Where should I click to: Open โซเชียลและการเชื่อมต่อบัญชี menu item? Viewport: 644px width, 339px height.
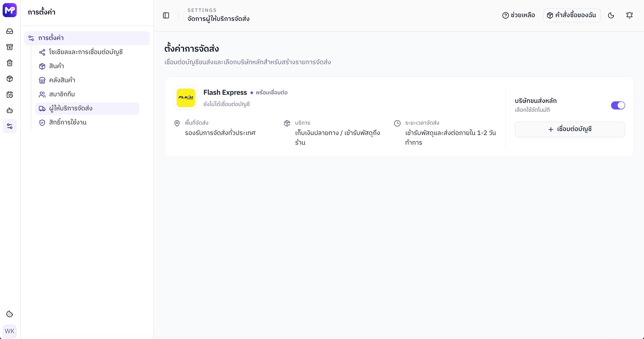pyautogui.click(x=87, y=52)
